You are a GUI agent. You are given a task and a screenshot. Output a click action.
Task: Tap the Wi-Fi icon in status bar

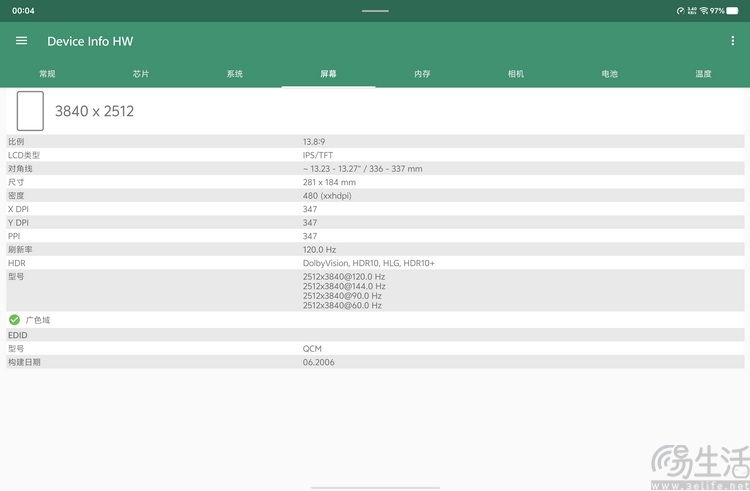pos(704,11)
